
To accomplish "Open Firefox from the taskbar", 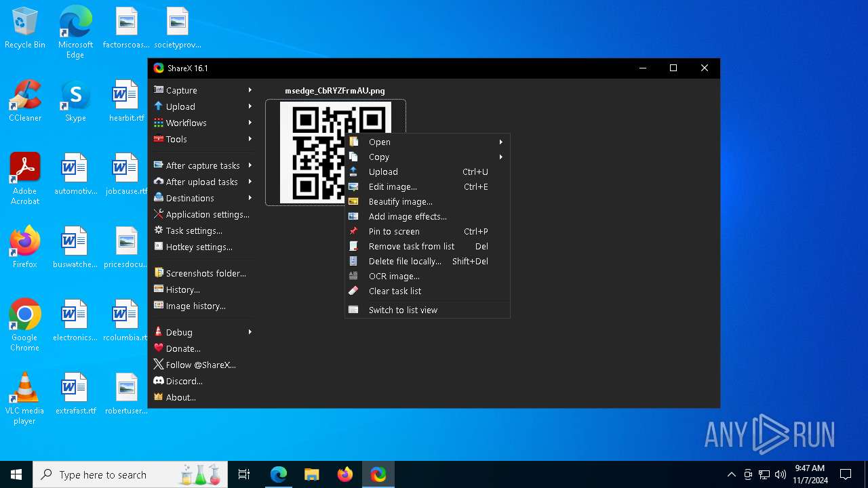I will click(344, 474).
